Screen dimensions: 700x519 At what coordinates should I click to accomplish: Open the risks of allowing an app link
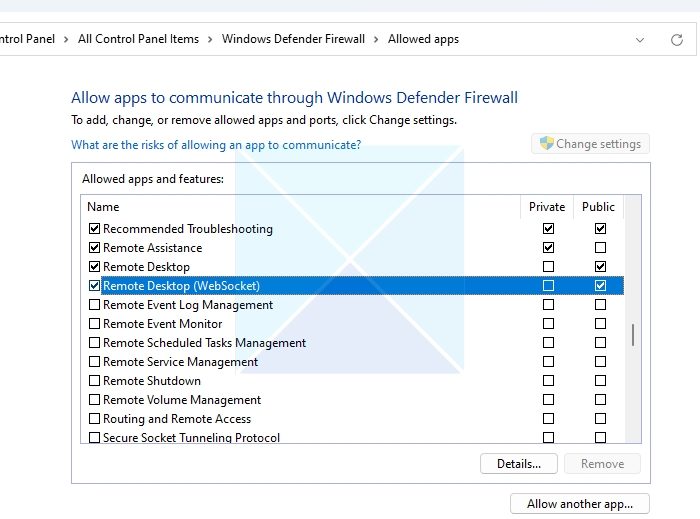pos(216,145)
